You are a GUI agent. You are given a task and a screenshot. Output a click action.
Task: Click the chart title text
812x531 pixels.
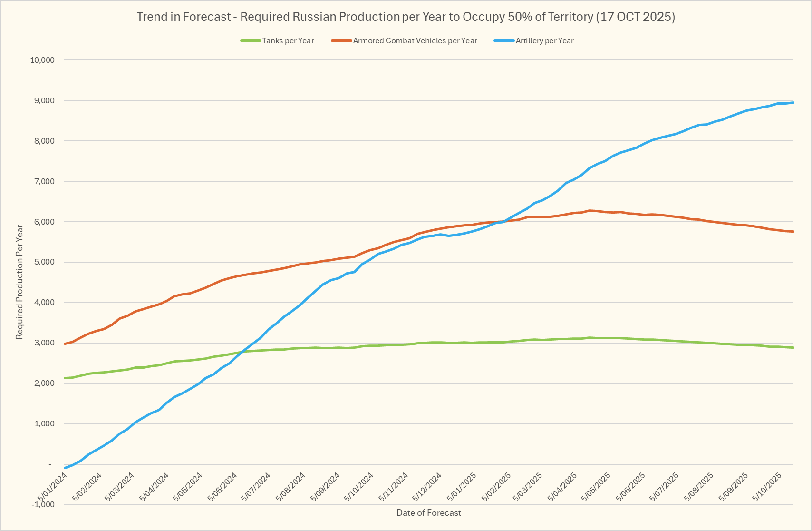click(406, 17)
